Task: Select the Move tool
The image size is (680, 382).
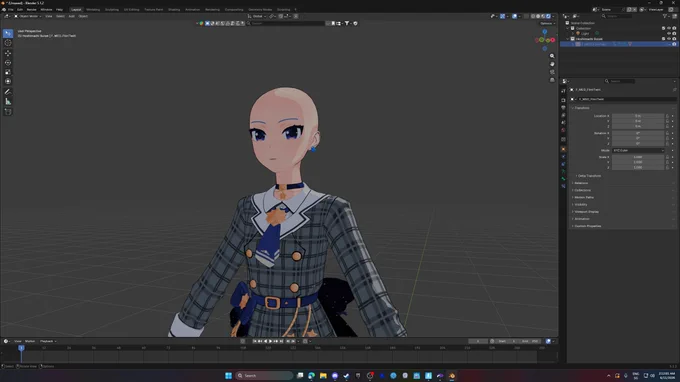Action: (x=8, y=53)
